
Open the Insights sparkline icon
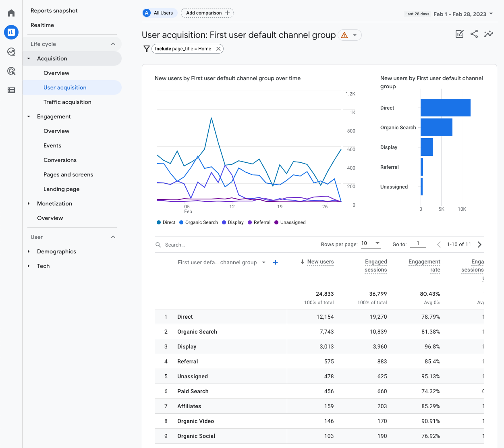point(489,34)
